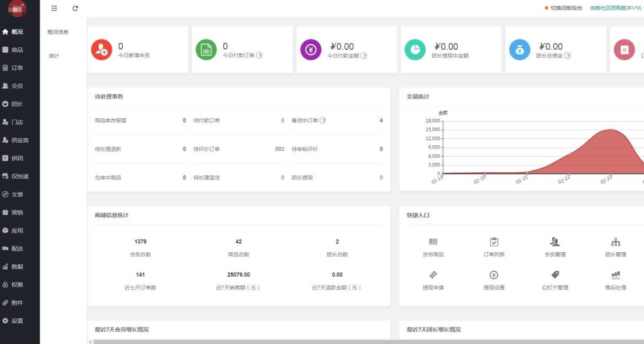Viewport: 644px width, 344px height.
Task: Click 待处理退款 count 0
Action: [x=184, y=149]
